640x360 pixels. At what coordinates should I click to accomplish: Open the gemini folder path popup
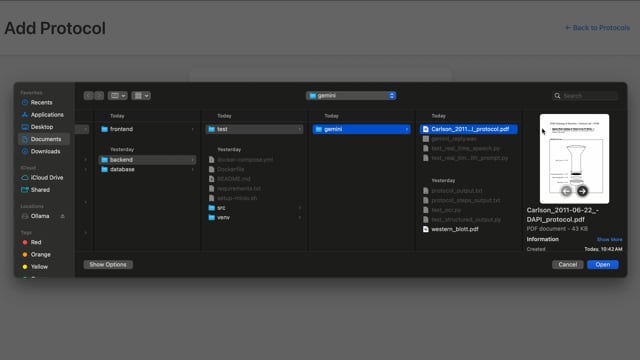coord(351,96)
